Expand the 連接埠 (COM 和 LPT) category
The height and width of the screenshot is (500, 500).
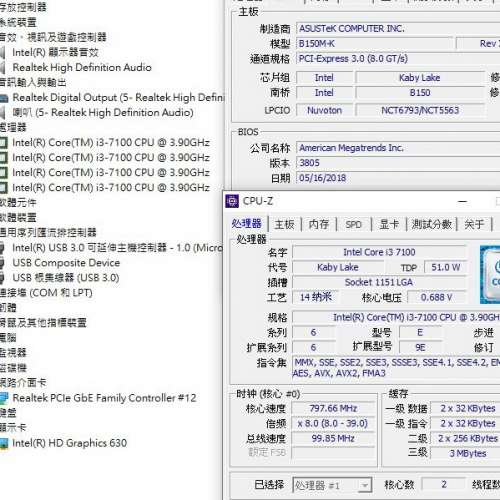coord(46,293)
